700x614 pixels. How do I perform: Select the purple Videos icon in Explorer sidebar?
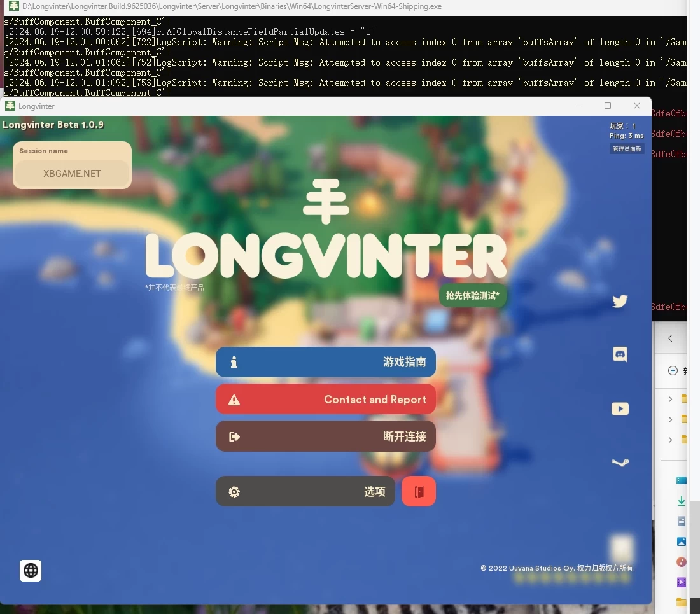(x=682, y=582)
